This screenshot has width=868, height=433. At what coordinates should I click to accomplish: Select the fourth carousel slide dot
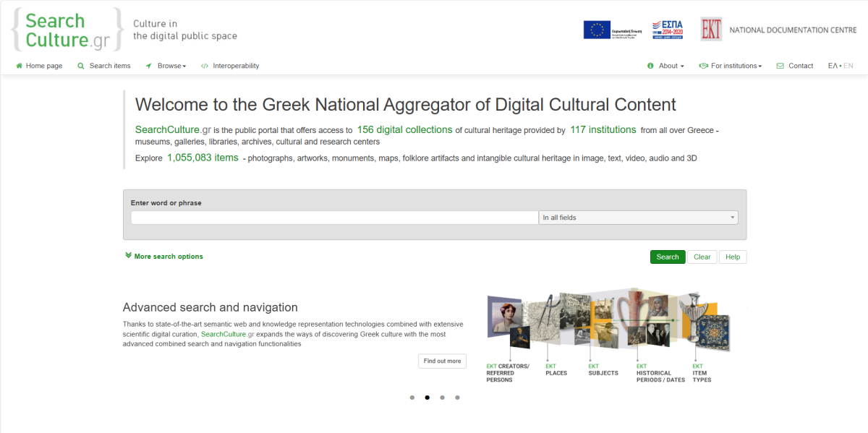457,398
